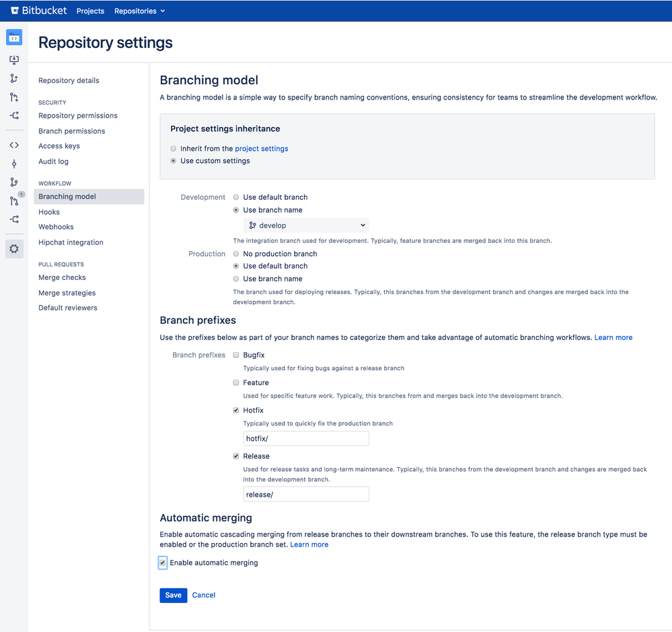Click the Create branch icon in sidebar
The height and width of the screenshot is (632, 672).
pos(14,78)
